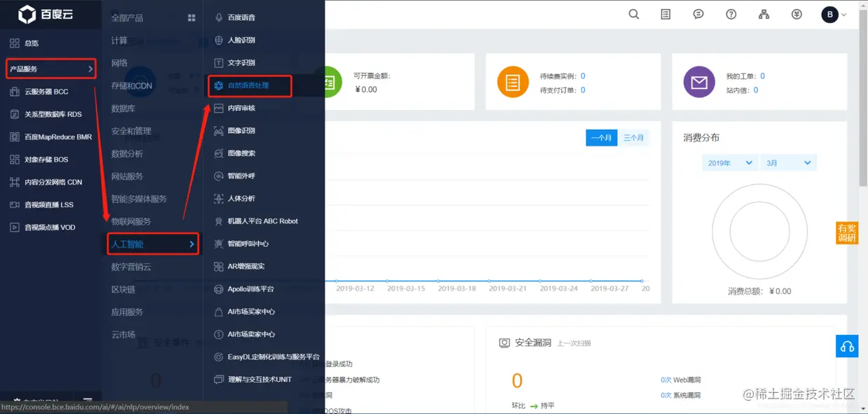Viewport: 868px width, 414px height.
Task: Click the 总览 overview grid icon
Action: click(x=14, y=43)
